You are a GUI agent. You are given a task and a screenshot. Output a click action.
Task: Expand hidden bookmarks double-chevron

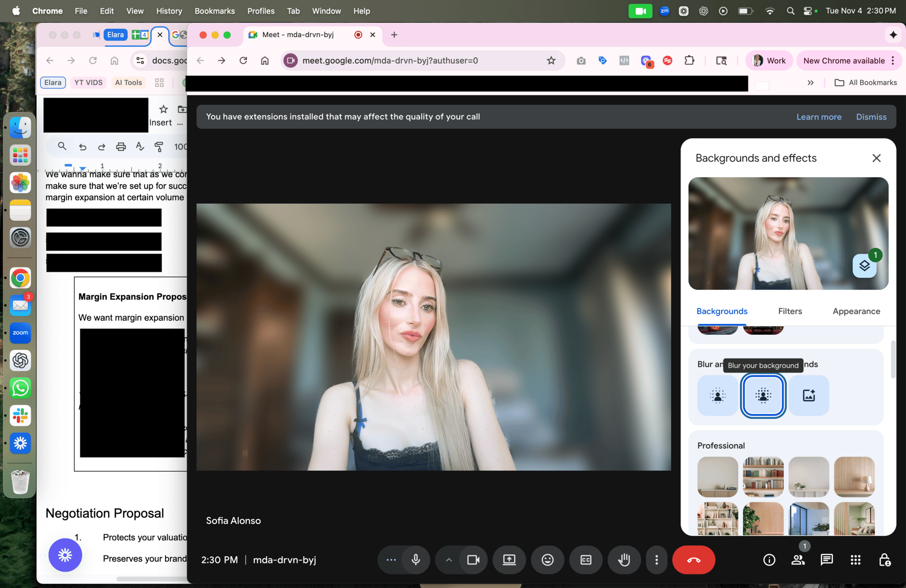[x=810, y=83]
